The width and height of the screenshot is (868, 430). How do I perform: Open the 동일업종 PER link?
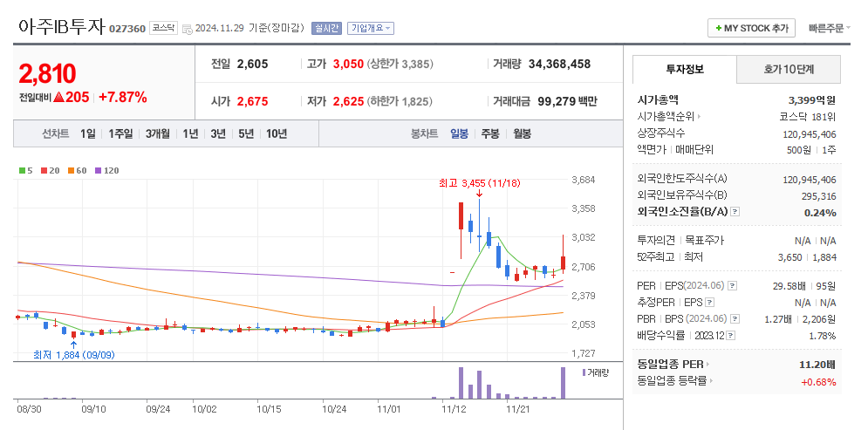(673, 364)
